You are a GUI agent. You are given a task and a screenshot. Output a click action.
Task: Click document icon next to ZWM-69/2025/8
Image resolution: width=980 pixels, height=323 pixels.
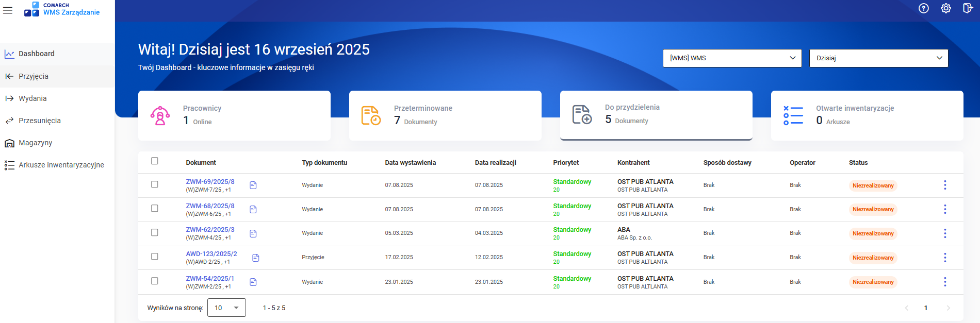253,185
